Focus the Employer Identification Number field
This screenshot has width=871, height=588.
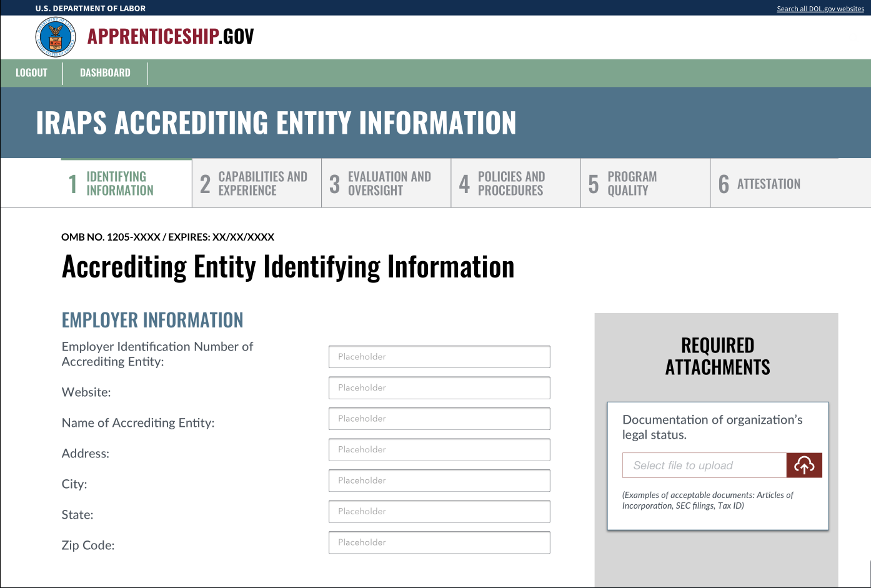click(439, 357)
